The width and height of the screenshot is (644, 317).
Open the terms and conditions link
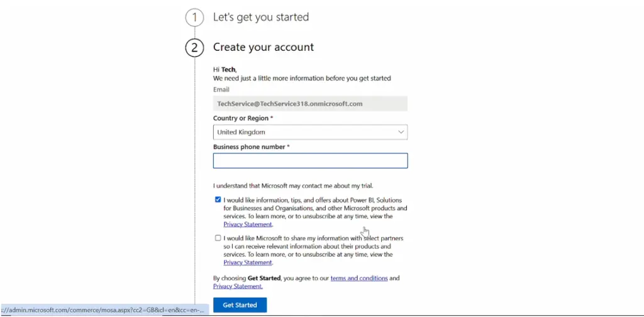[x=359, y=278]
